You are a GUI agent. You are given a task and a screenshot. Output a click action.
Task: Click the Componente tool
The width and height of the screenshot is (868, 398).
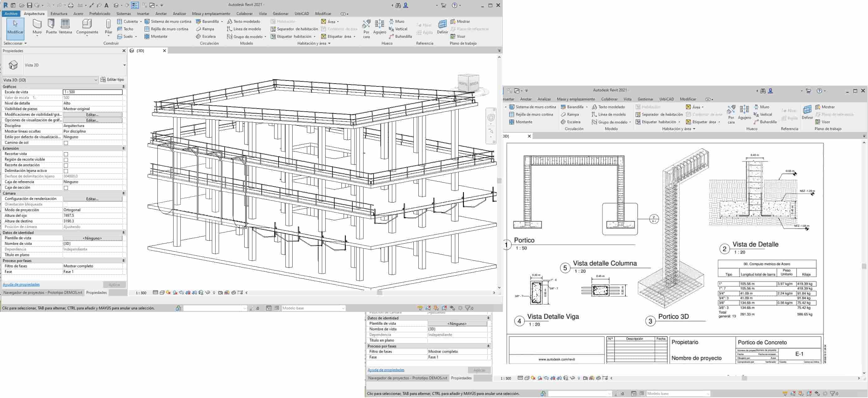pyautogui.click(x=87, y=27)
